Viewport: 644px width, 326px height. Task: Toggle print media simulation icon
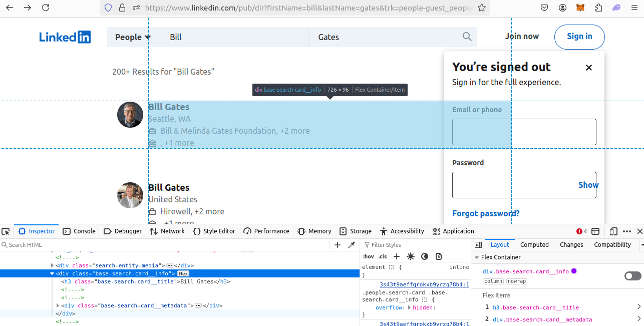pyautogui.click(x=439, y=256)
